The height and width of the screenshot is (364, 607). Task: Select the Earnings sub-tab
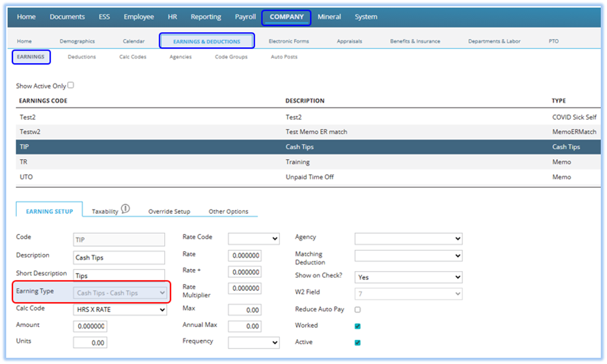(x=31, y=57)
